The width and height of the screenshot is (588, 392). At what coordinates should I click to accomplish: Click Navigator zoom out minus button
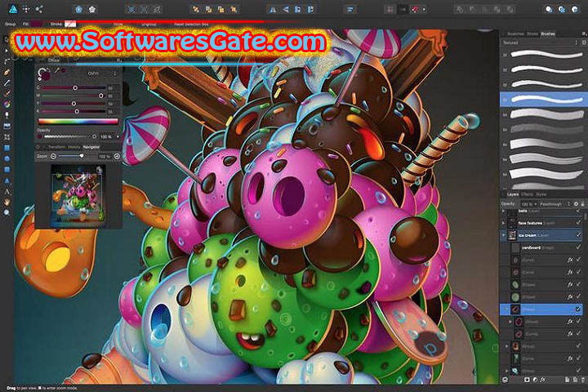pos(53,156)
